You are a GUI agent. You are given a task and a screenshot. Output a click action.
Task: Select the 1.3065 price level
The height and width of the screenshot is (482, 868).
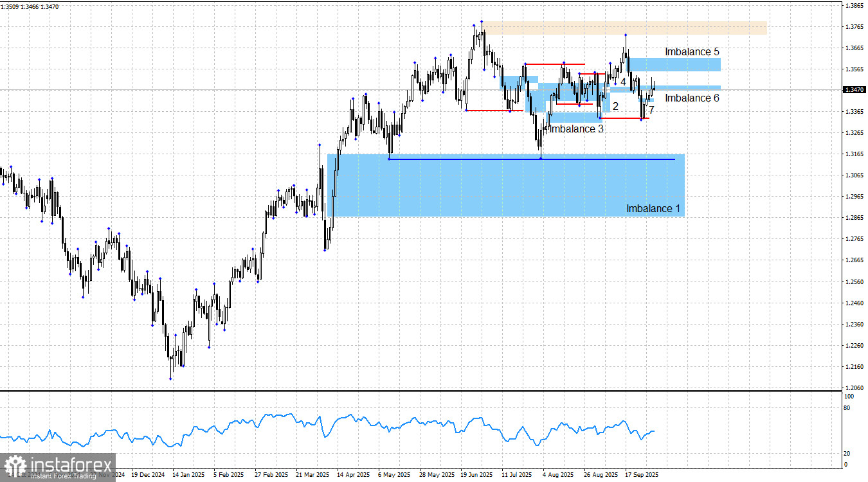854,175
